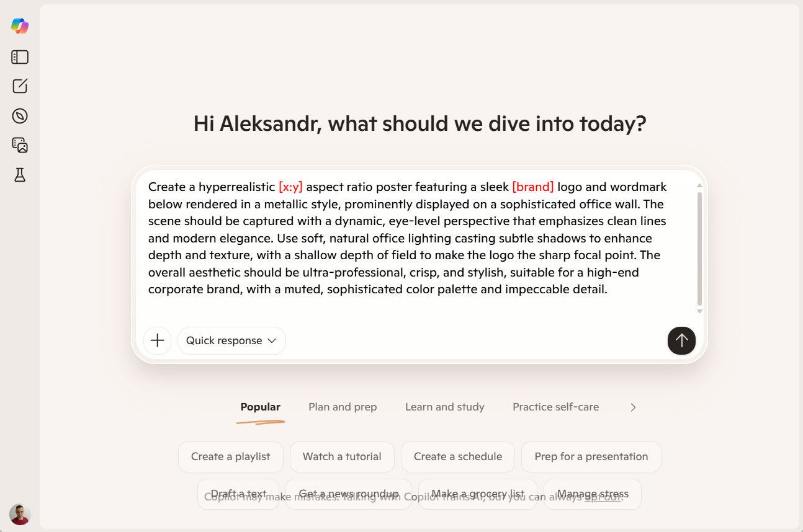Click the plus attachment button
803x532 pixels.
pos(158,340)
